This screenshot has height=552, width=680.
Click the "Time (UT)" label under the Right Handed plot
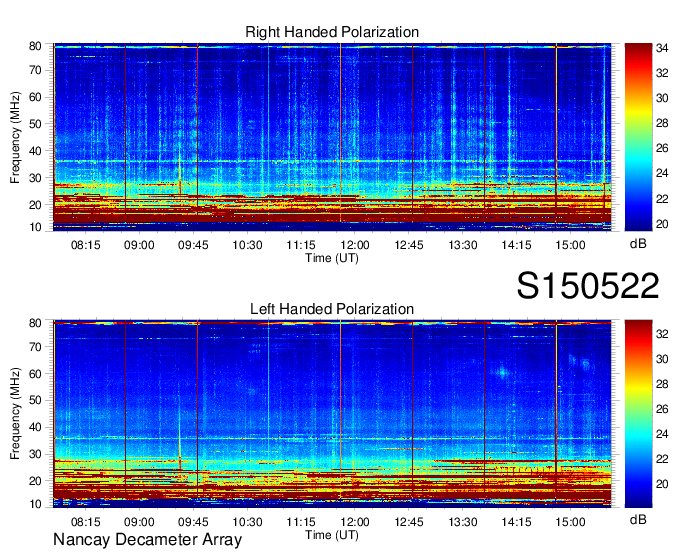(x=332, y=258)
